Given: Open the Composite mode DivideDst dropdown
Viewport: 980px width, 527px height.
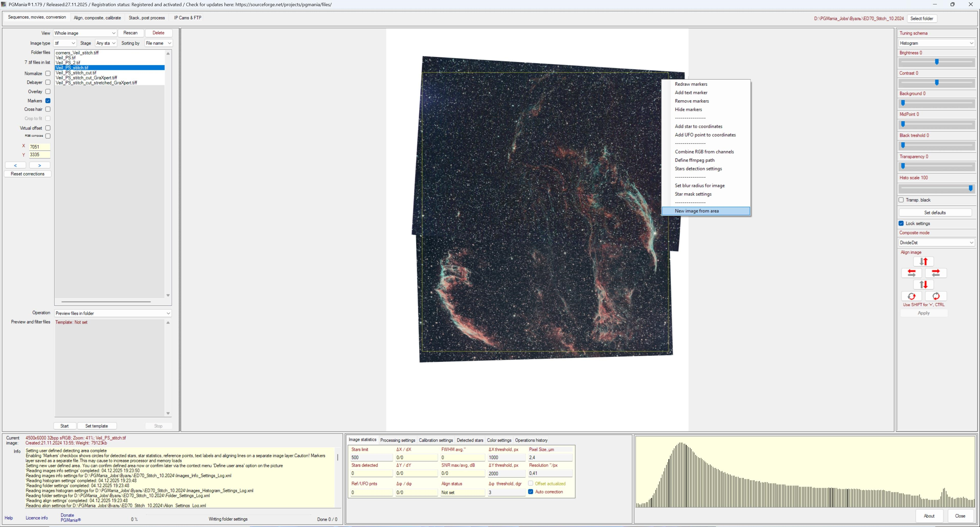Looking at the screenshot, I should [x=936, y=243].
